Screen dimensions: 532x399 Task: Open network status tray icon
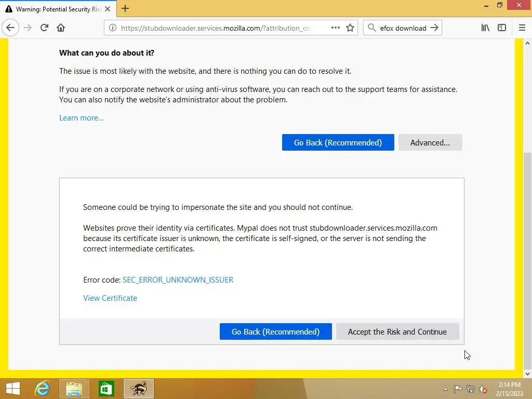[x=471, y=389]
